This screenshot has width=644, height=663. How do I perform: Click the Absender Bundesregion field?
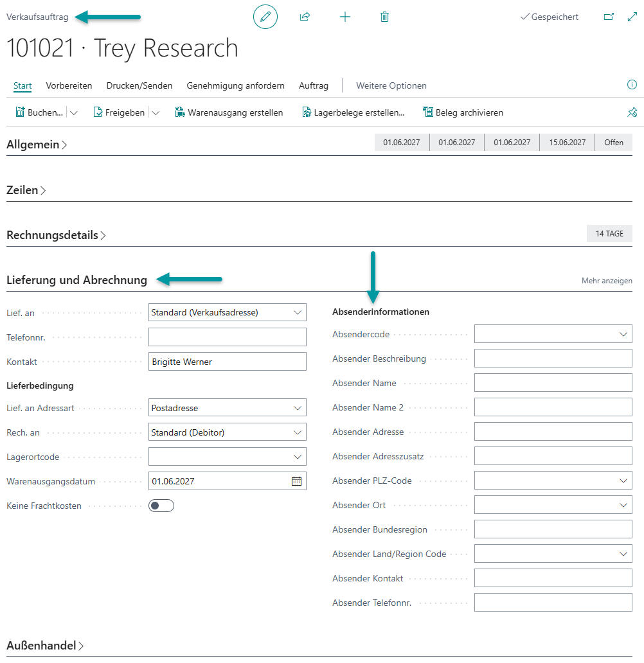coord(553,529)
